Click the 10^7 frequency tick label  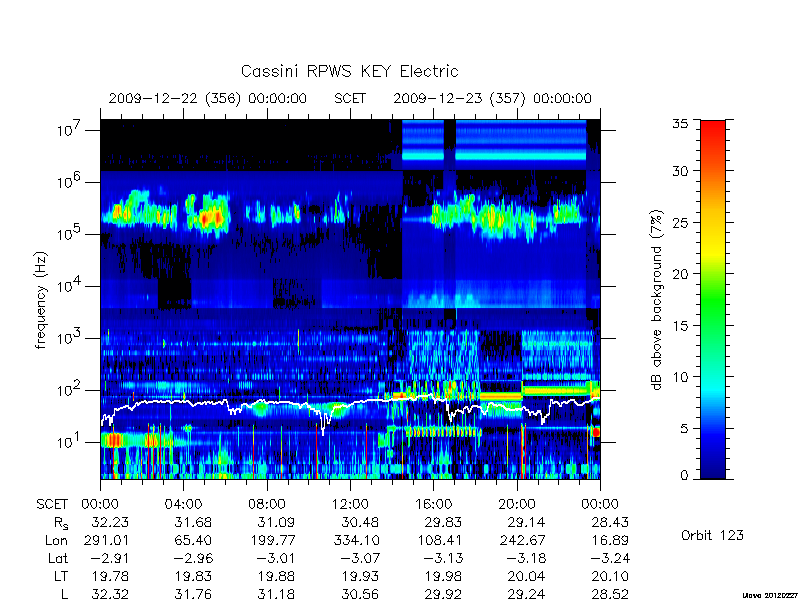71,130
